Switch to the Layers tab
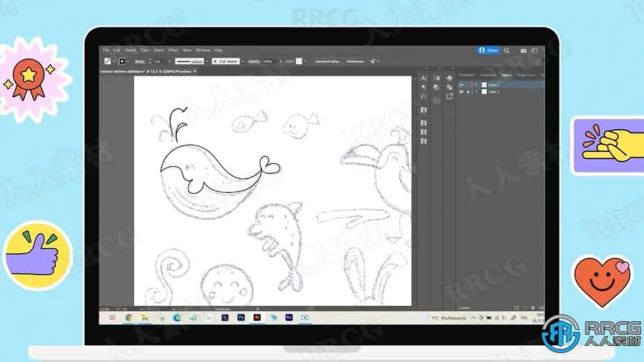 [506, 75]
